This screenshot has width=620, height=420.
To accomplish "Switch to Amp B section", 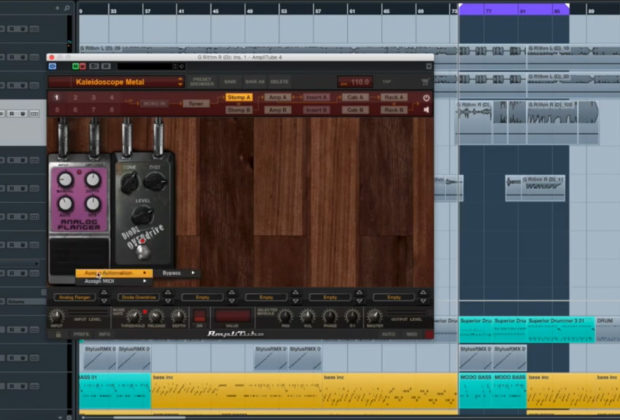I will coord(278,110).
